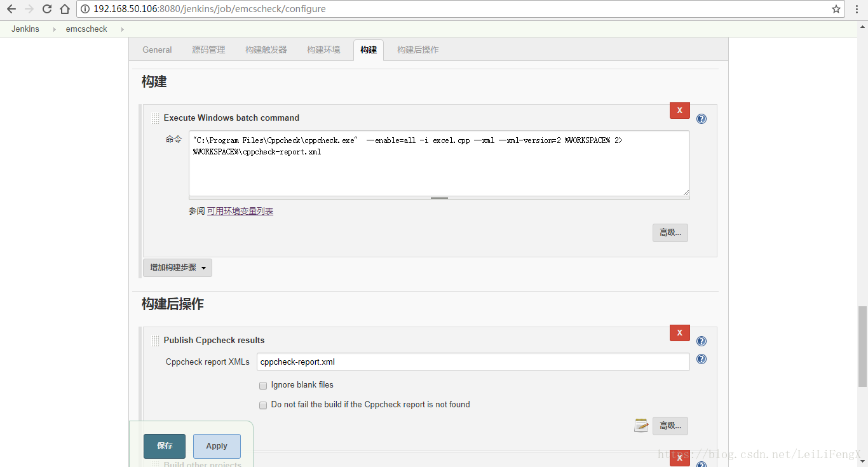Open 高级 options for batch command
Viewport: 868px width, 467px height.
(x=670, y=233)
